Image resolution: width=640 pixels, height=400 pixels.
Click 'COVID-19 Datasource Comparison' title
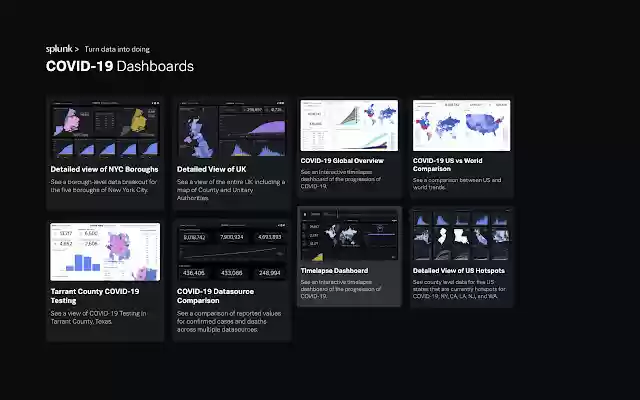[x=215, y=296]
